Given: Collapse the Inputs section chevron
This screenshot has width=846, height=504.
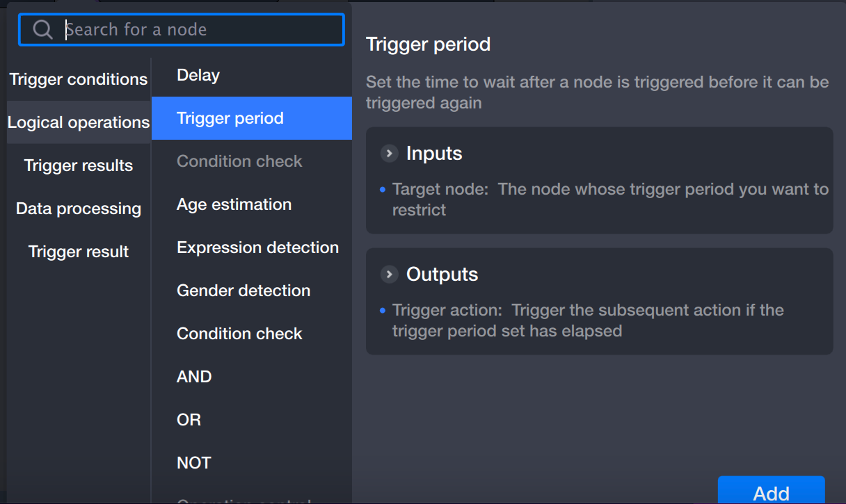Looking at the screenshot, I should pyautogui.click(x=389, y=153).
